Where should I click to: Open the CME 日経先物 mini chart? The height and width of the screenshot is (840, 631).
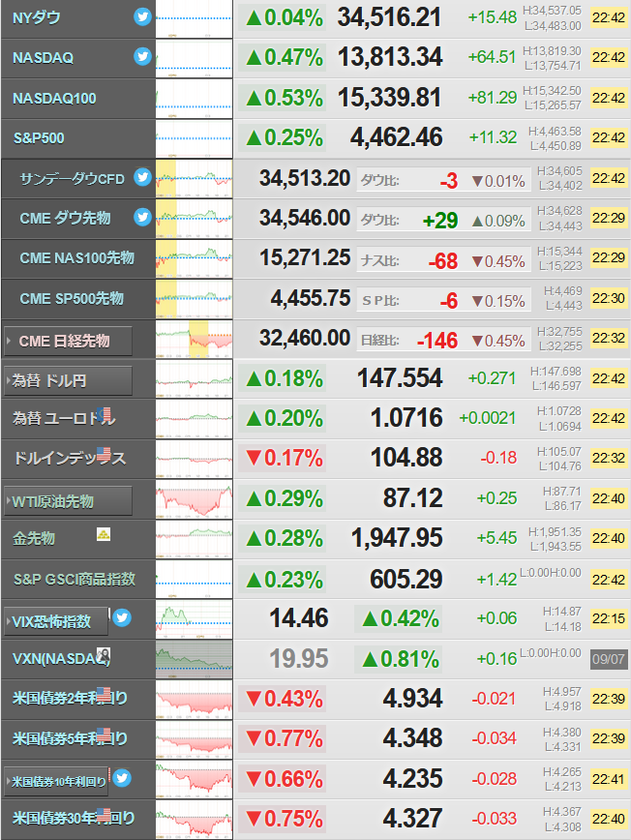click(x=194, y=339)
